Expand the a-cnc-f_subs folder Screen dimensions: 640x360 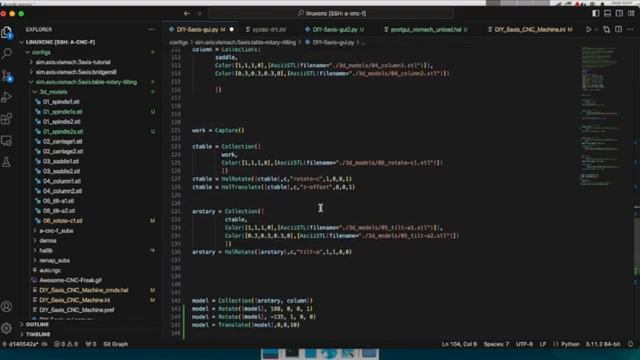(x=35, y=231)
